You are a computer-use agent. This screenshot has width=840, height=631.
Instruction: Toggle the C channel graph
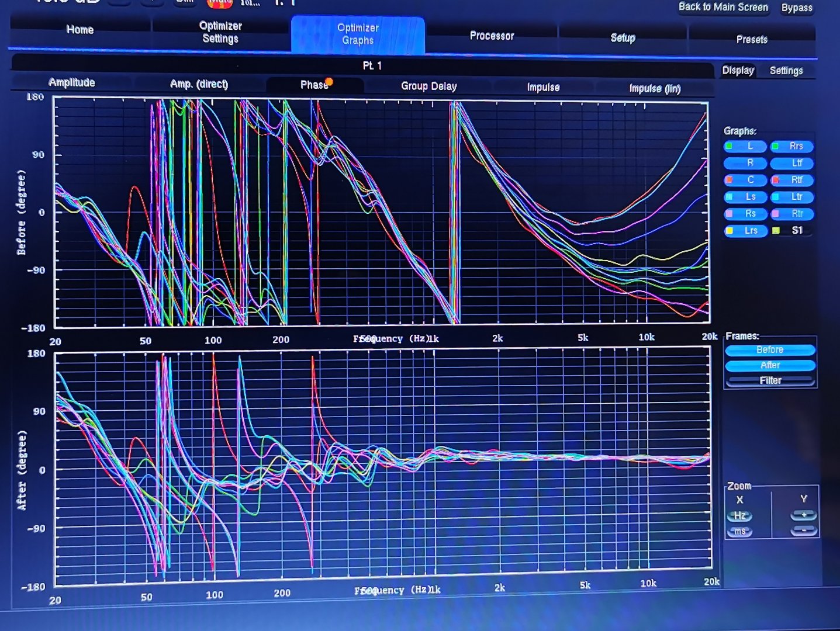745,180
